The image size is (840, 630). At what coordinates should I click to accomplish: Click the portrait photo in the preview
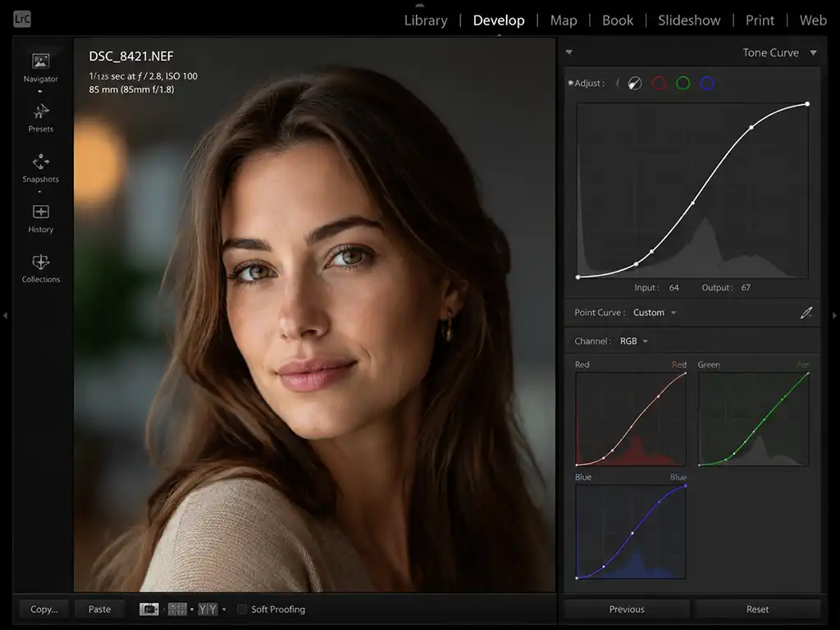(x=314, y=314)
